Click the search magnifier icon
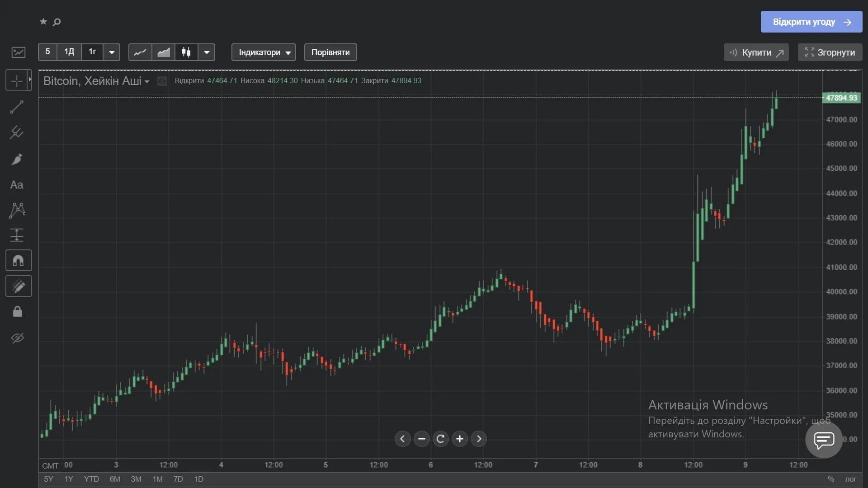The width and height of the screenshot is (868, 488). coord(57,22)
